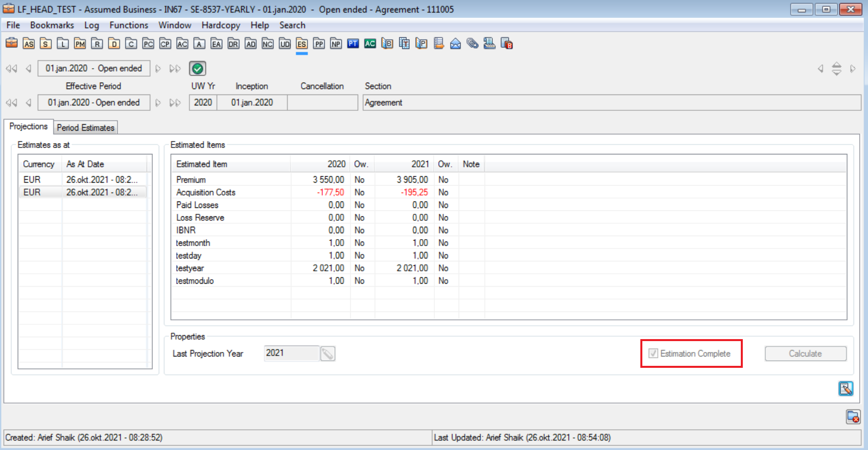This screenshot has width=868, height=450.
Task: Click the green AC toolbar icon
Action: (370, 44)
